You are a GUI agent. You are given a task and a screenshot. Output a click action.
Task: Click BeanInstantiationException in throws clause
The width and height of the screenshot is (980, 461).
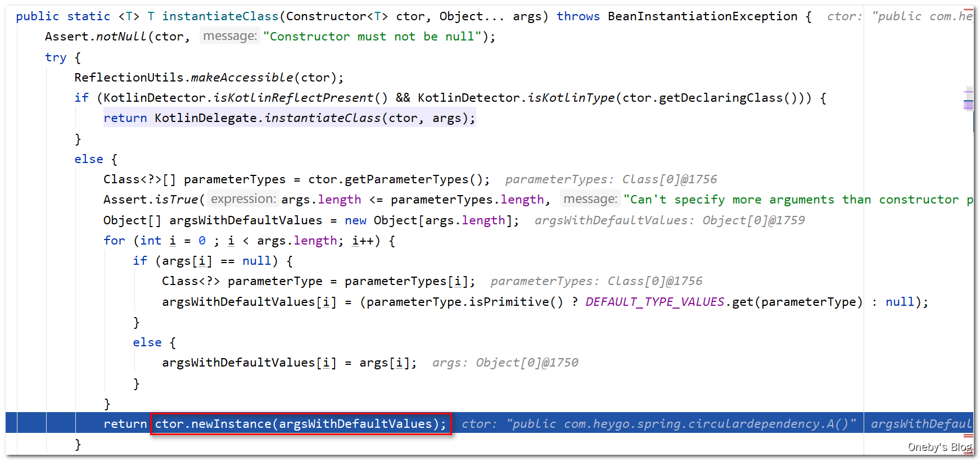point(702,16)
